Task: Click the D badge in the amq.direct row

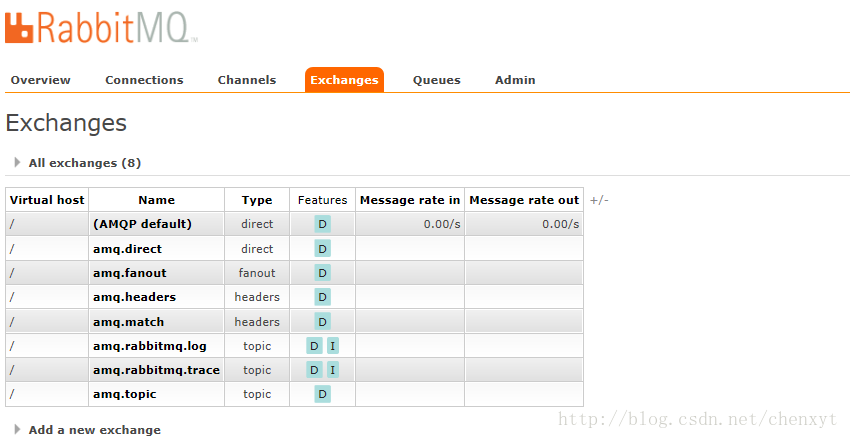Action: (x=323, y=249)
